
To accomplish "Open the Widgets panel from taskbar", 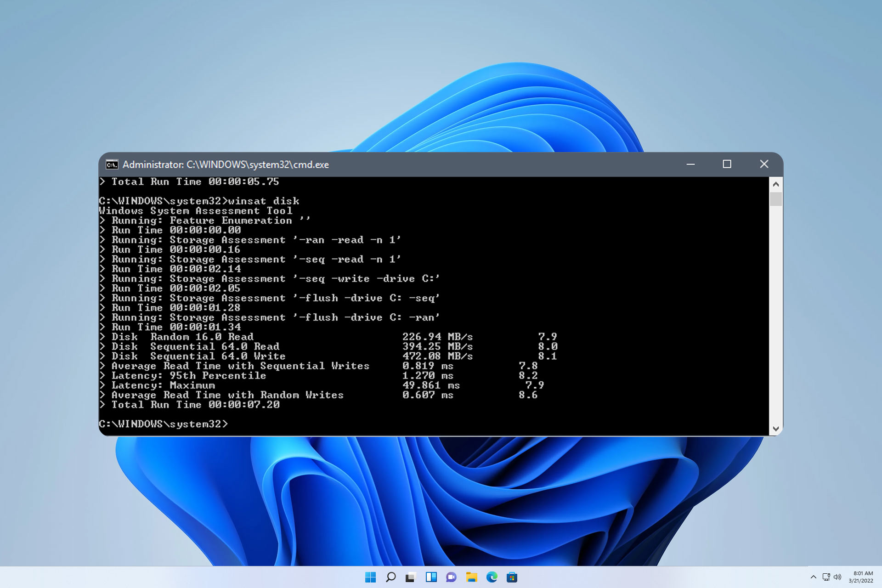I will pyautogui.click(x=431, y=577).
